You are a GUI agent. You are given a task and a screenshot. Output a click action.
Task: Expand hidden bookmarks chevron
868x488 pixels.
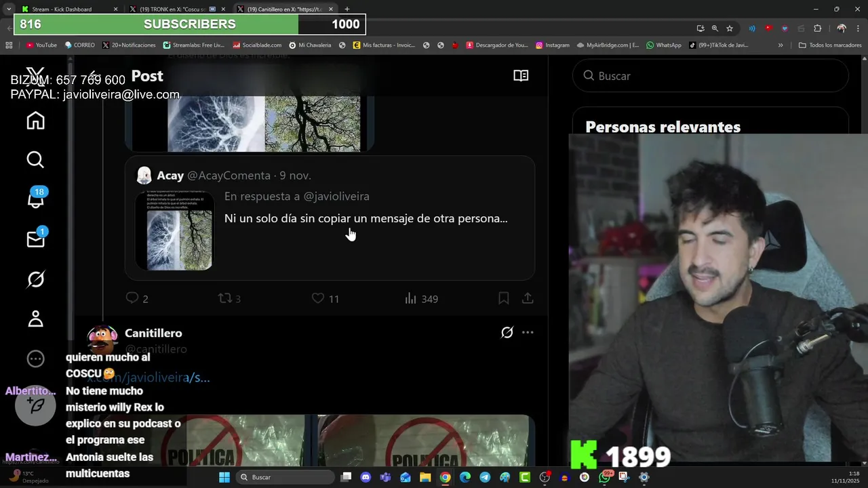781,45
